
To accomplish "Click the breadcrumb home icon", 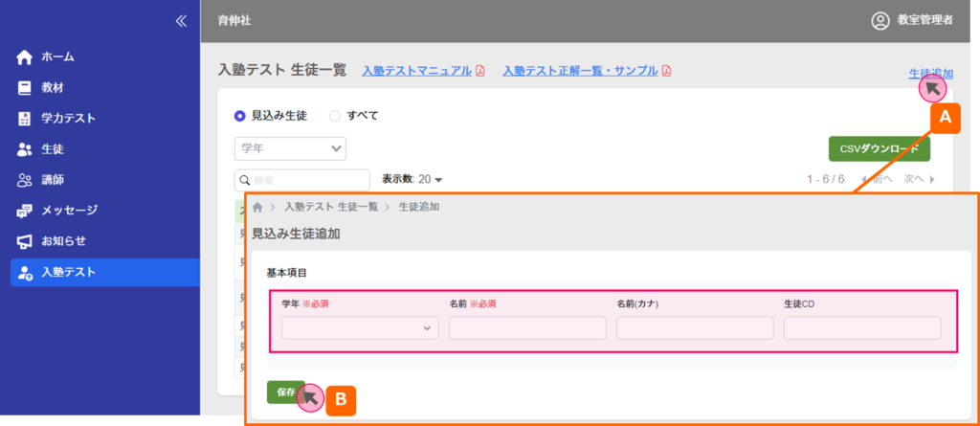I will (257, 207).
